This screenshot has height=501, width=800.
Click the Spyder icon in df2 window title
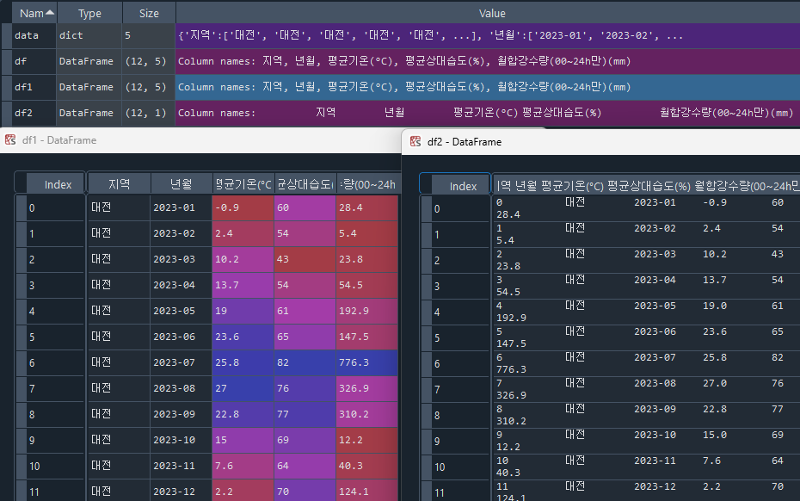pyautogui.click(x=415, y=142)
